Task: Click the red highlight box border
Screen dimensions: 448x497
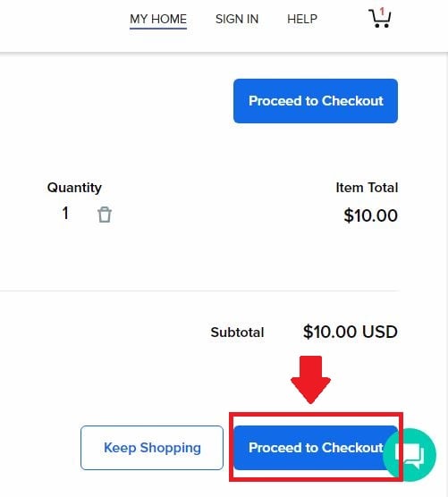Action: [x=317, y=414]
